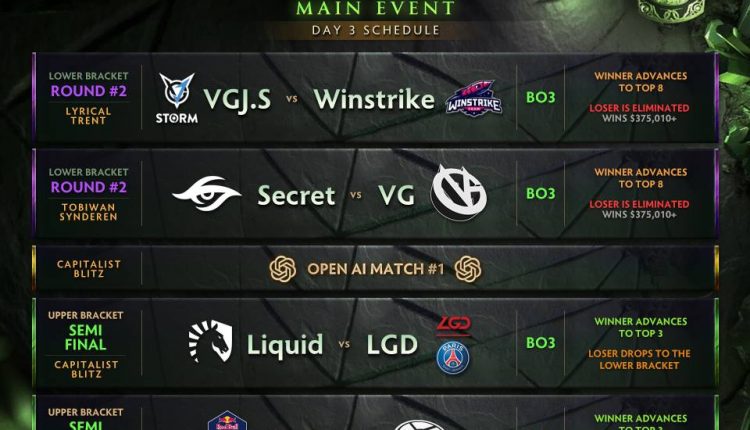Click the VGJ Storm team logo
This screenshot has width=750, height=430.
(176, 98)
